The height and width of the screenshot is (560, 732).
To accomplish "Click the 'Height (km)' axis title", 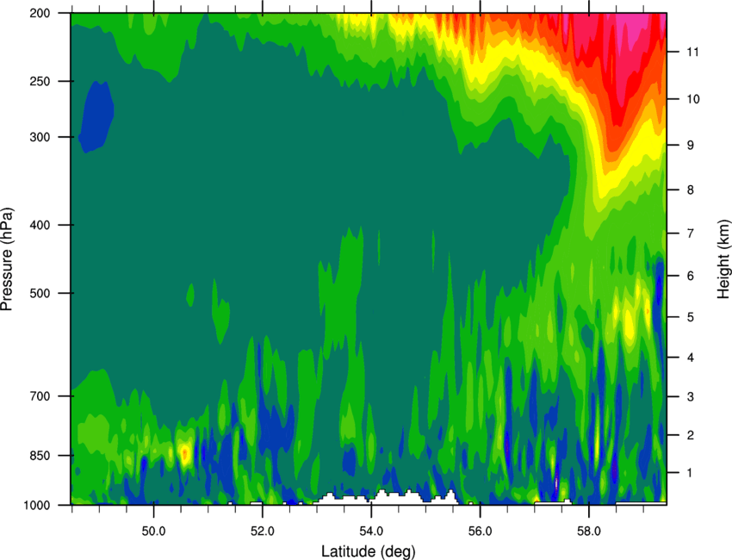I will (x=723, y=259).
